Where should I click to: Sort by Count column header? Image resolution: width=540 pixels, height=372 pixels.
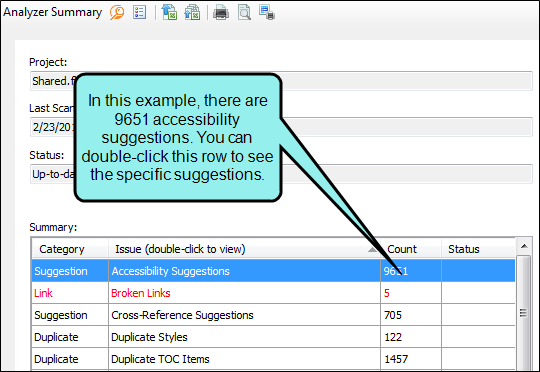click(x=411, y=249)
